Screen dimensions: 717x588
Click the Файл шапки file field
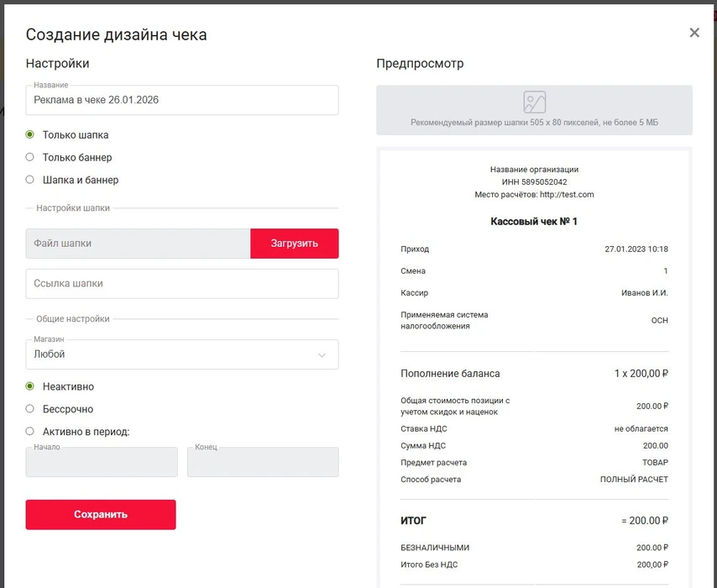pos(138,244)
